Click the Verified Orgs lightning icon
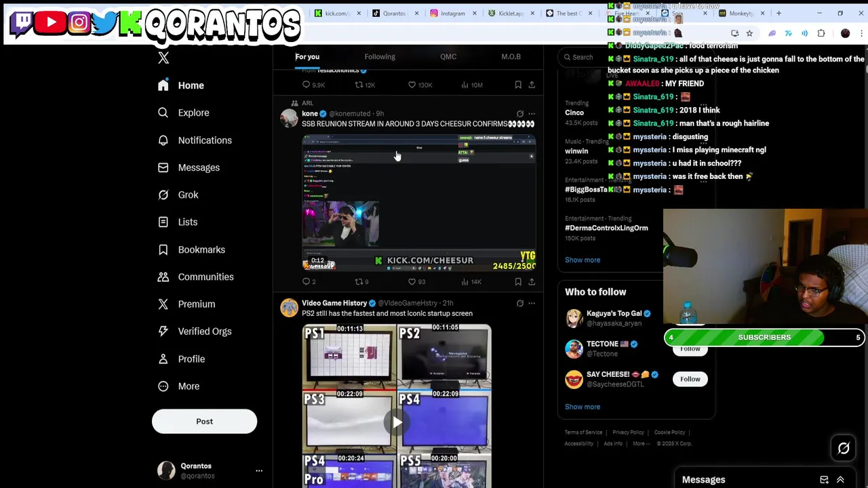Viewport: 868px width, 488px height. click(163, 331)
